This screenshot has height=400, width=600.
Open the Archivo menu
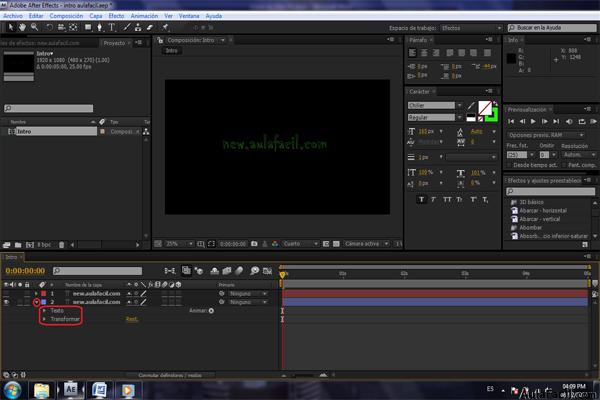pos(13,16)
